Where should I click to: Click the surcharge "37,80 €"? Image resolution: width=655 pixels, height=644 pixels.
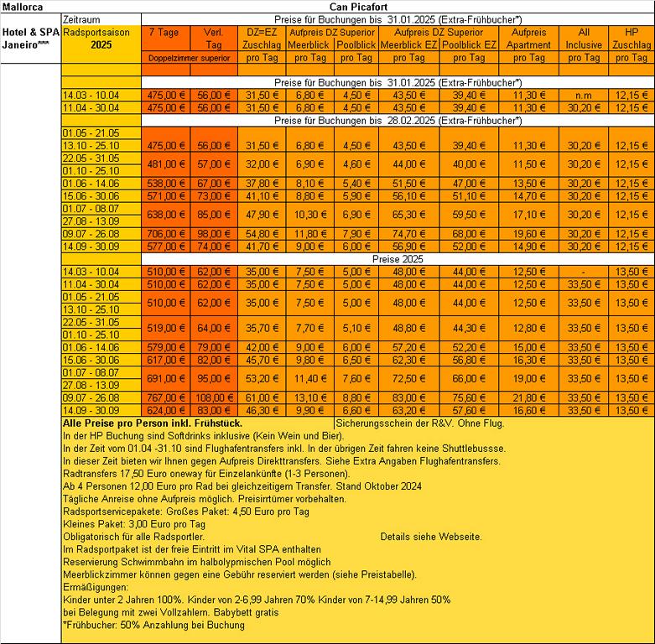[262, 184]
